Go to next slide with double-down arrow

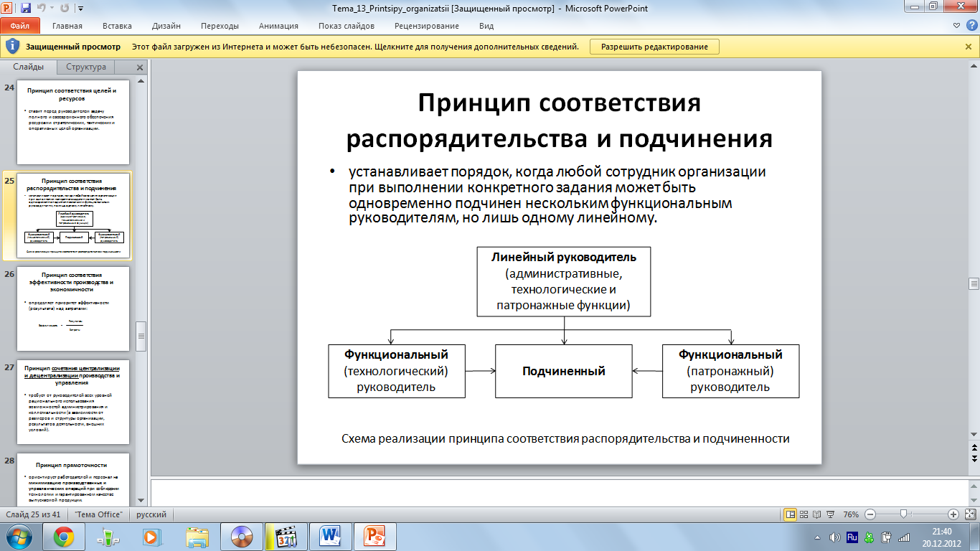point(974,459)
